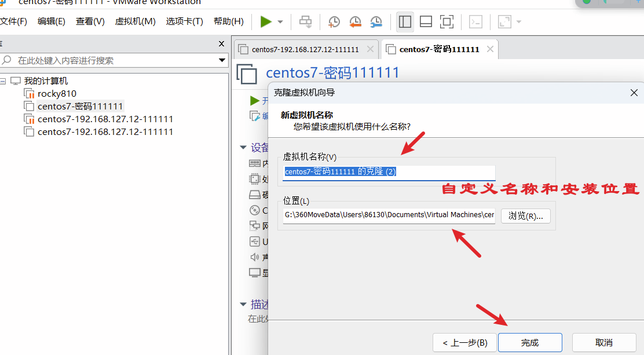Screen dimensions: 644x355
Task: Click the display device icon
Action: (x=255, y=273)
